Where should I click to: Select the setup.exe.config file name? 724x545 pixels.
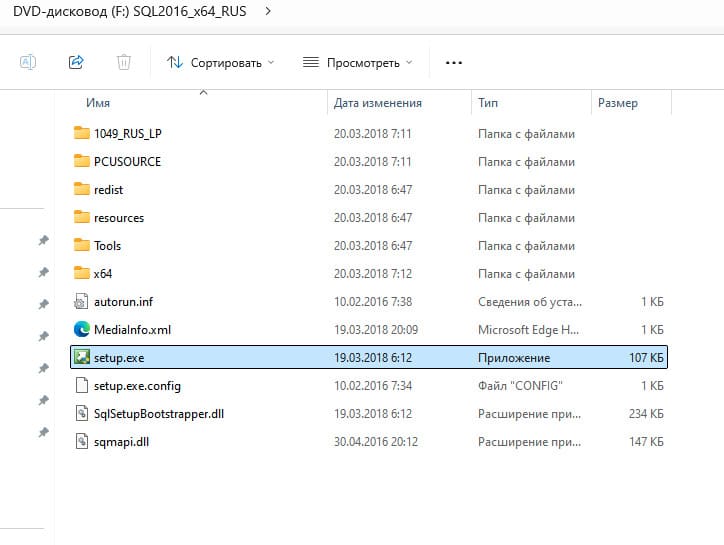tap(137, 386)
